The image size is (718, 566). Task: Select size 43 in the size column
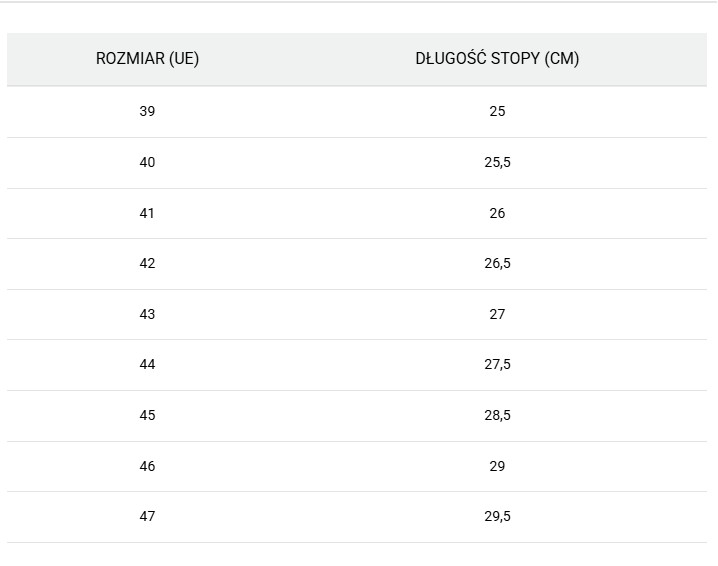tap(147, 314)
